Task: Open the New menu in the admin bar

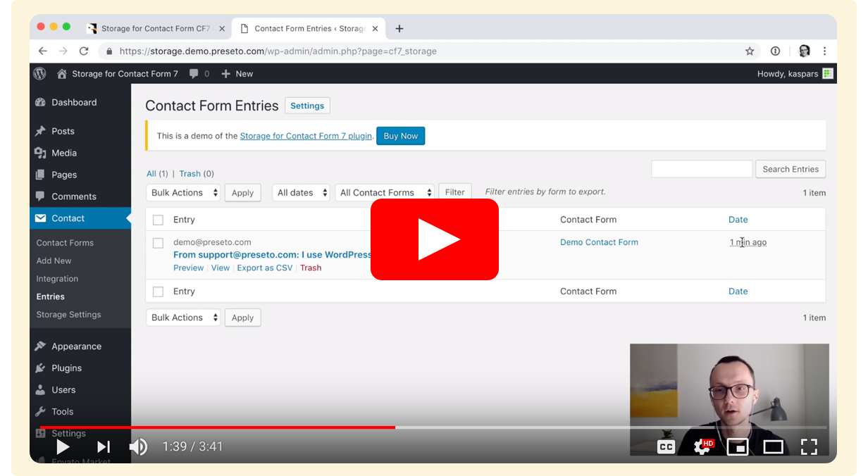Action: (x=237, y=73)
